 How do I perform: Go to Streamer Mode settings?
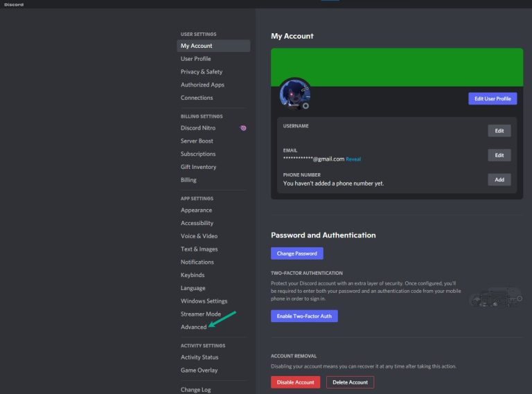click(200, 314)
